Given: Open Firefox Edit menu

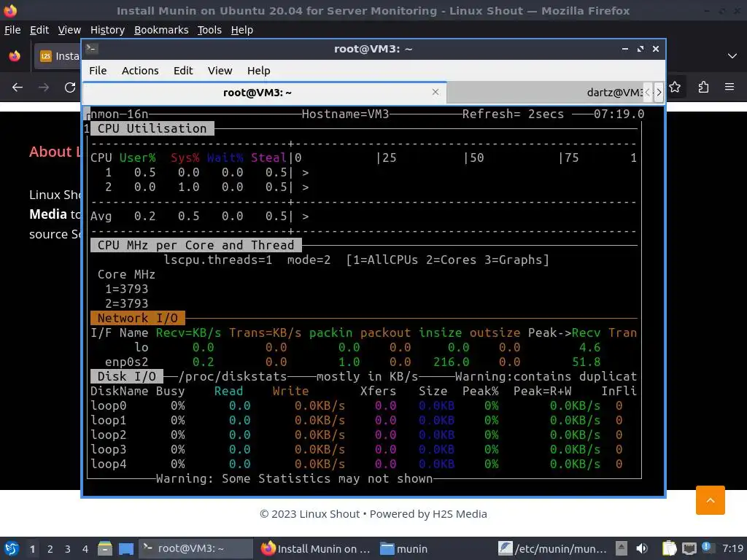Looking at the screenshot, I should point(39,30).
